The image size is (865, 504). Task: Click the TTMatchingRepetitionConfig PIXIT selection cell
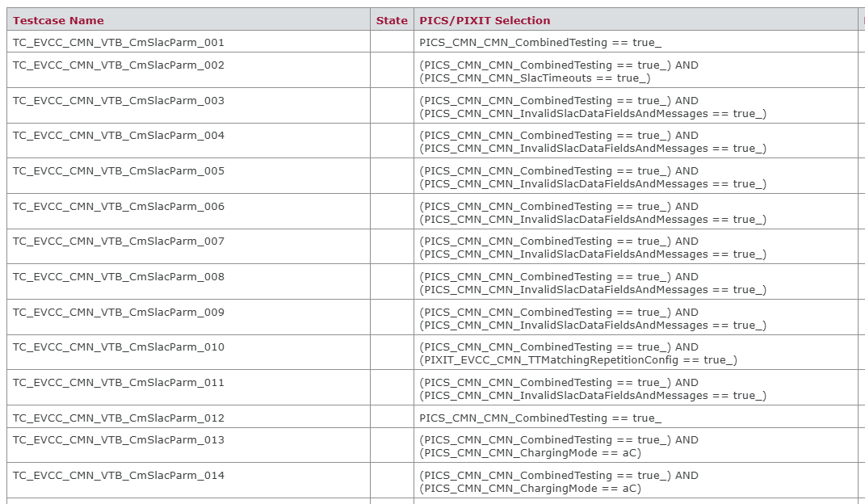pyautogui.click(x=578, y=354)
